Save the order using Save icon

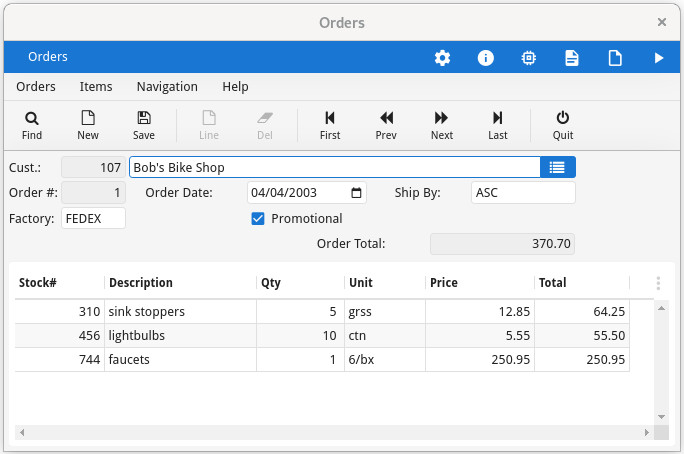point(144,118)
